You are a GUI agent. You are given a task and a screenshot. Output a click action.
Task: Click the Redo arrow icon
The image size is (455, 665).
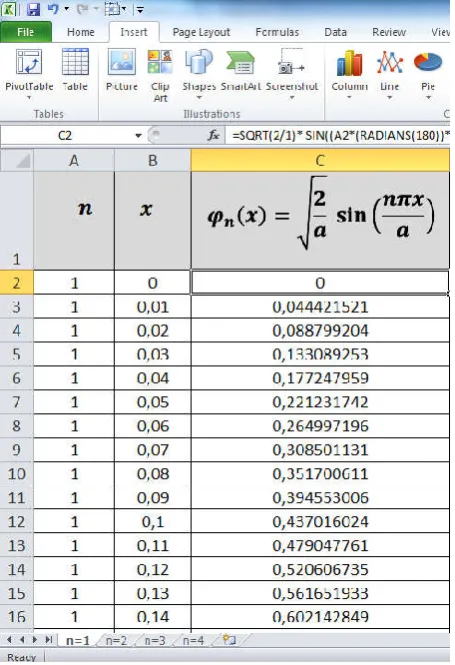[82, 8]
